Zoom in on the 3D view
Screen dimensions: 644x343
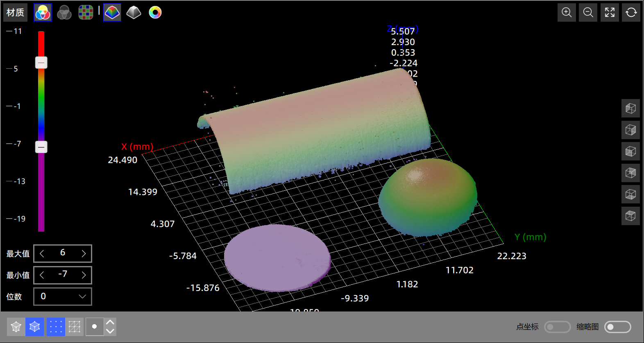(x=567, y=13)
